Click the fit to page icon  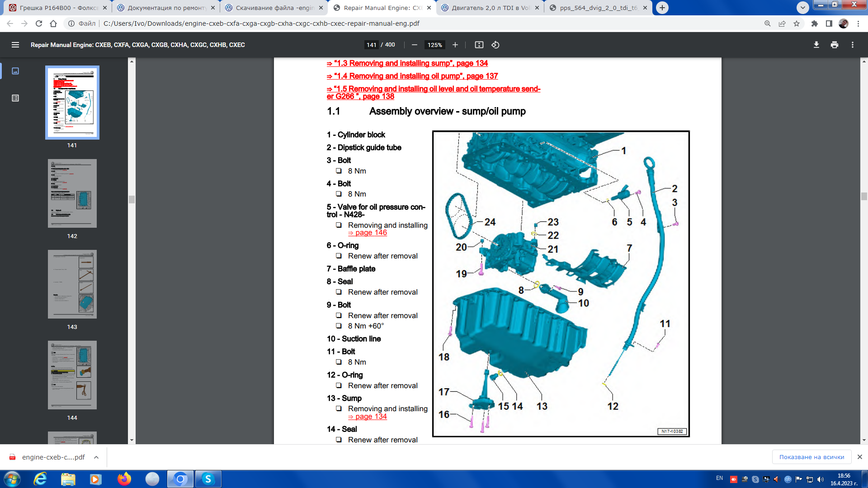point(479,45)
